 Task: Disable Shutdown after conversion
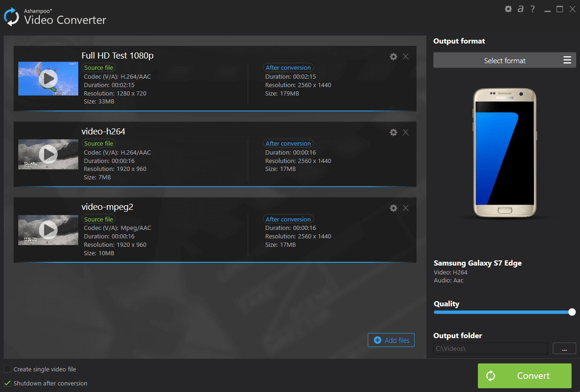(7, 383)
